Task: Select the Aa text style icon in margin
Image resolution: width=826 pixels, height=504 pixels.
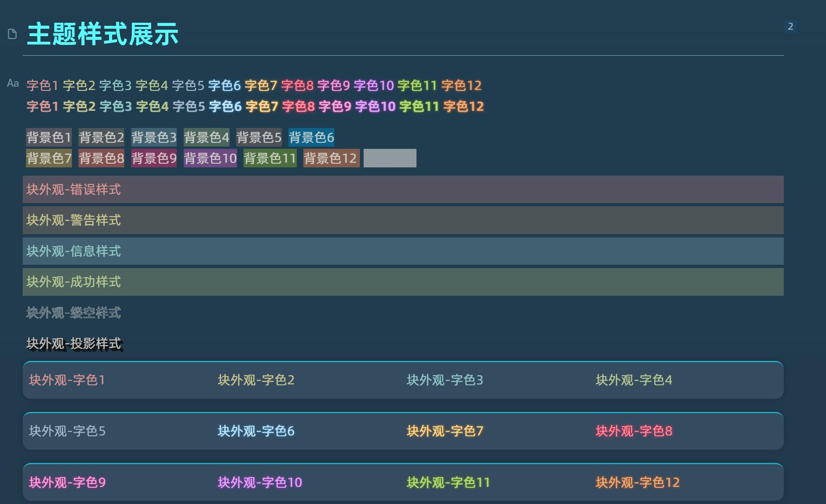Action: pyautogui.click(x=13, y=83)
